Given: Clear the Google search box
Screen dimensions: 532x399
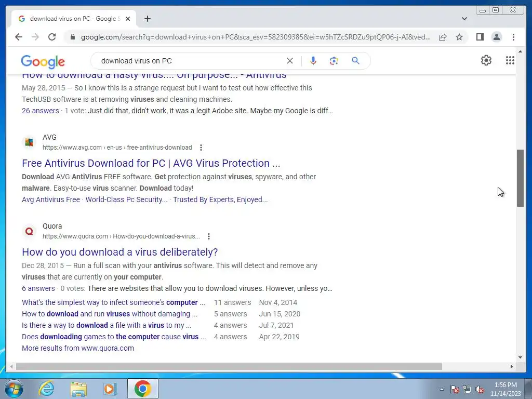Looking at the screenshot, I should 290,61.
